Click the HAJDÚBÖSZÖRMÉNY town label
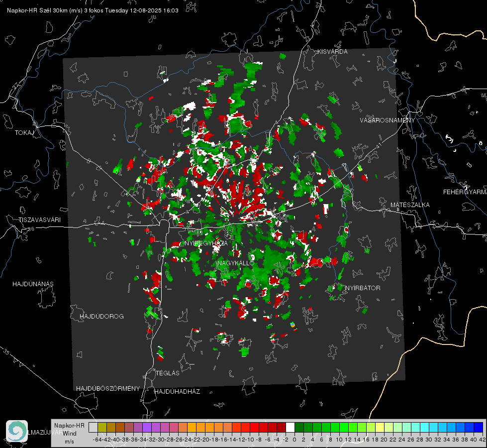The width and height of the screenshot is (487, 448). [108, 389]
